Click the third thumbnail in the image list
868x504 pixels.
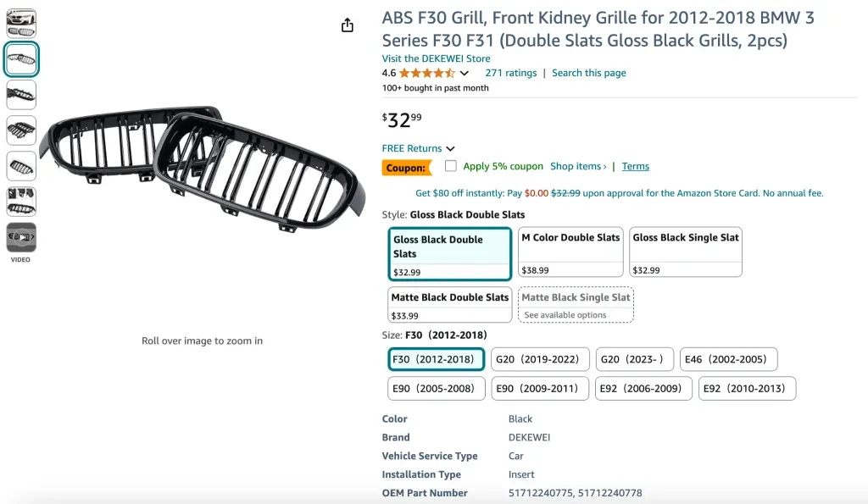coord(21,94)
